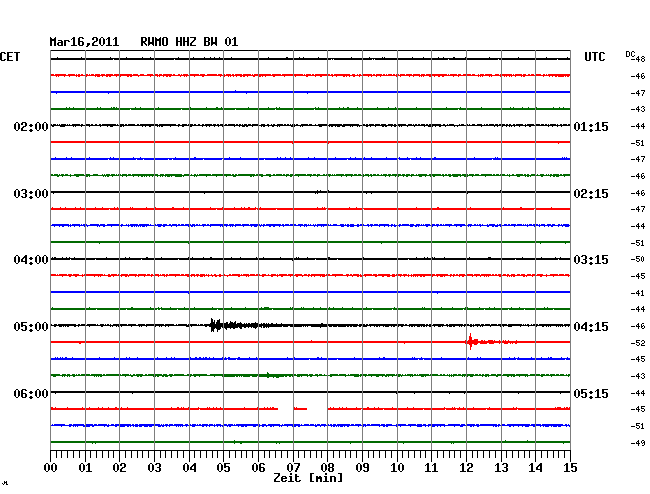Viewport: 650px width, 494px height.
Task: Click the 15 minute axis tick label
Action: coord(570,468)
